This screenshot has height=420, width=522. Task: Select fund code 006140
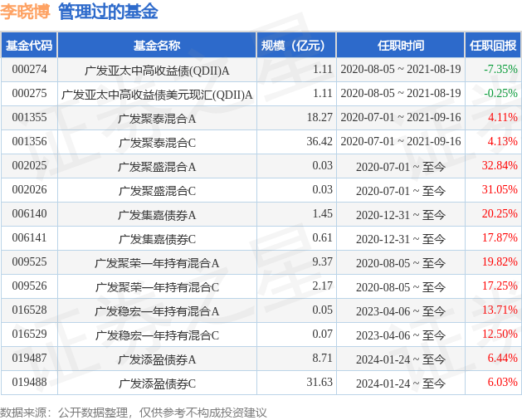tap(29, 213)
